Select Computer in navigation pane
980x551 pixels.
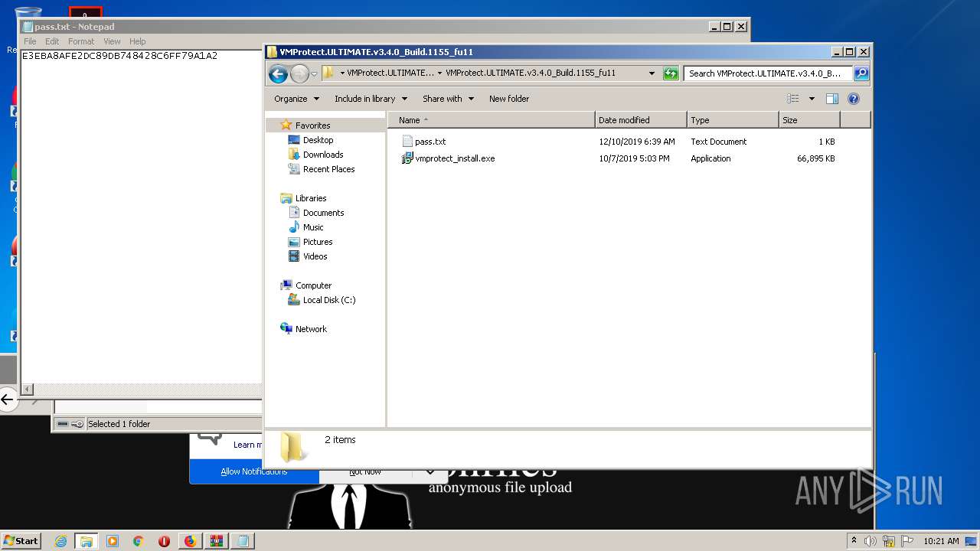tap(313, 285)
